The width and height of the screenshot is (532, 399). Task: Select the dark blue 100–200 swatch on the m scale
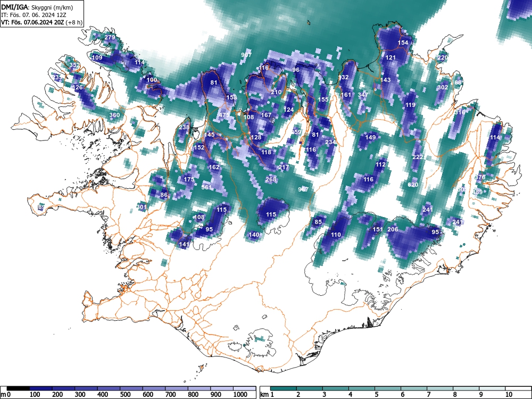(41, 388)
